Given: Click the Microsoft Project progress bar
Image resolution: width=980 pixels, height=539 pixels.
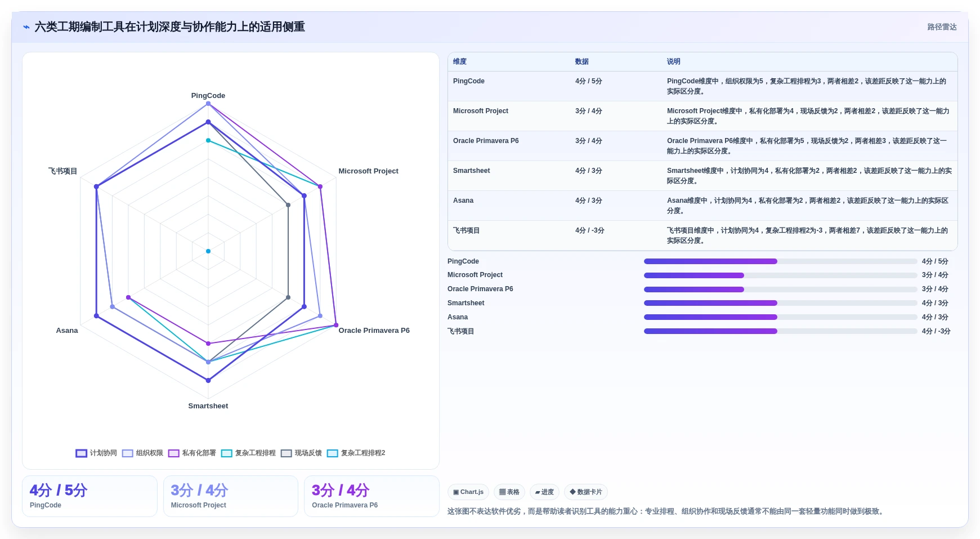Looking at the screenshot, I should coord(781,275).
